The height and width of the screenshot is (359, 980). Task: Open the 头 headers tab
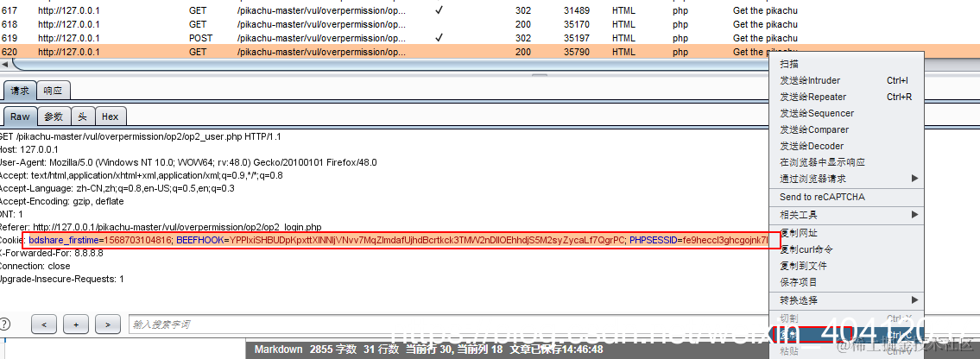pos(83,117)
